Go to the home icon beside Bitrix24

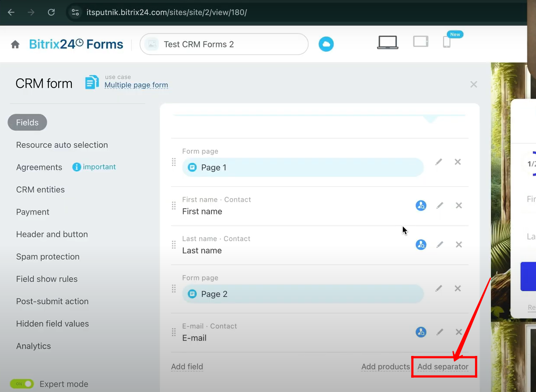[x=15, y=44]
